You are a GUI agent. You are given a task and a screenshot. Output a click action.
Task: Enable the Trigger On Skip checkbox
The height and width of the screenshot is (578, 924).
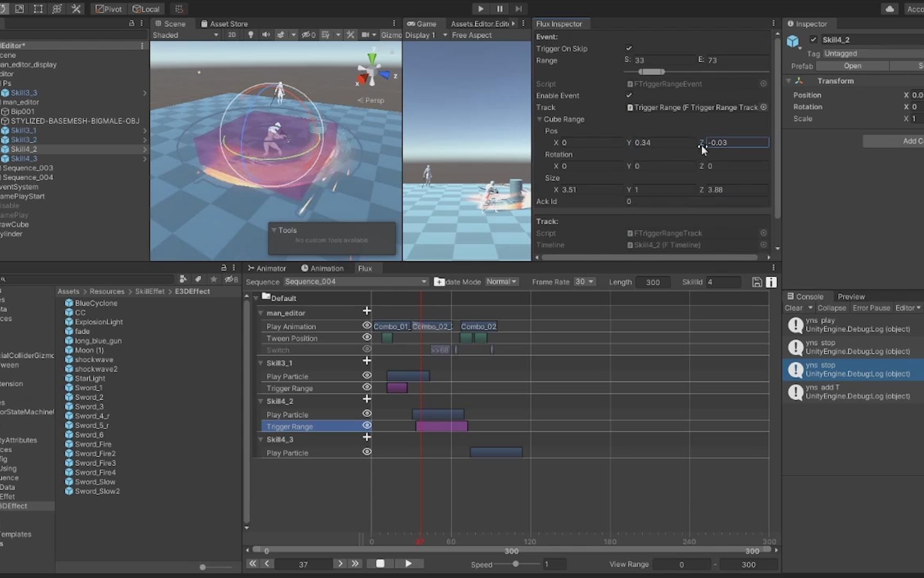point(629,48)
